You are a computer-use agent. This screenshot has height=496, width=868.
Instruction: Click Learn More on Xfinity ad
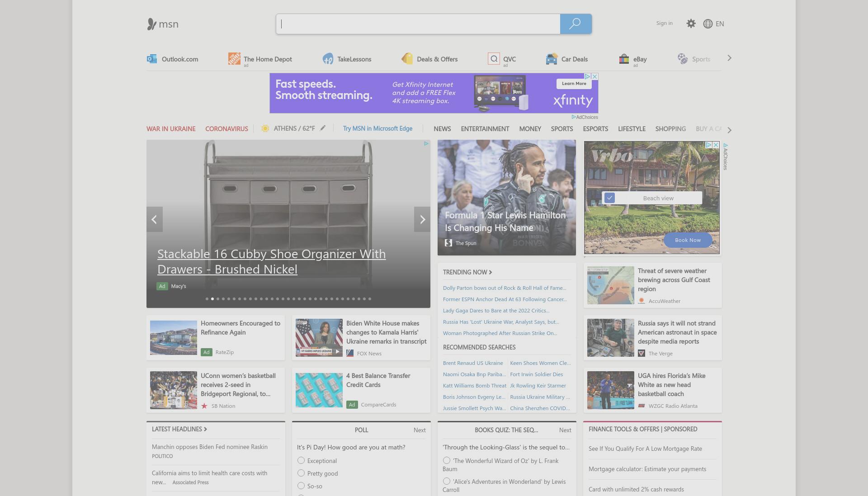pos(574,84)
